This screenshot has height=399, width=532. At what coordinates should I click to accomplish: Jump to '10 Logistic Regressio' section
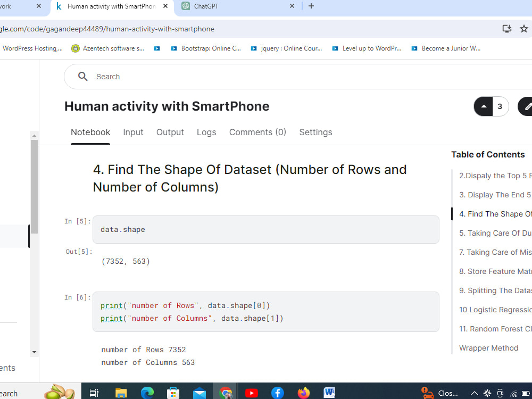click(x=495, y=310)
